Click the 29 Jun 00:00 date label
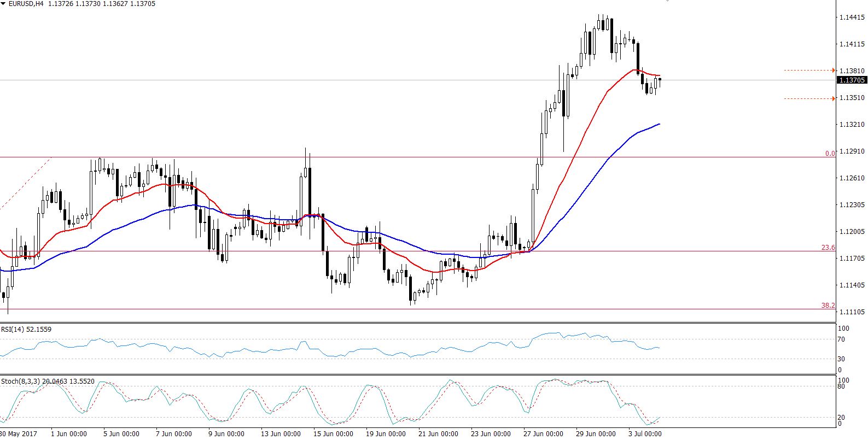 pyautogui.click(x=596, y=434)
